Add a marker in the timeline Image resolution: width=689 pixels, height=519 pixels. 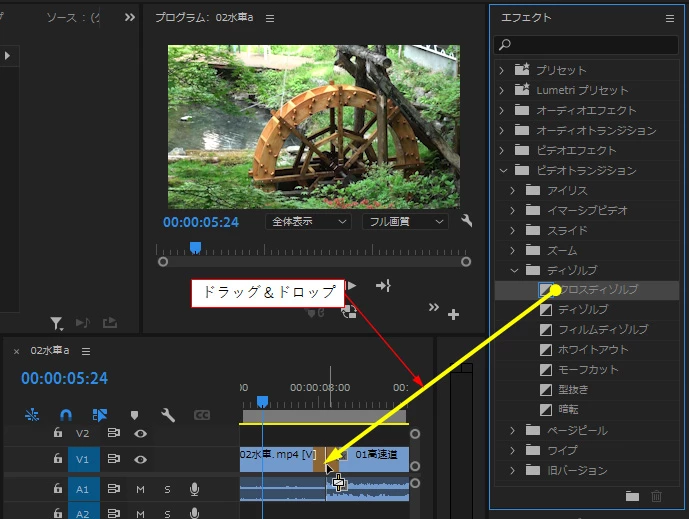point(134,415)
